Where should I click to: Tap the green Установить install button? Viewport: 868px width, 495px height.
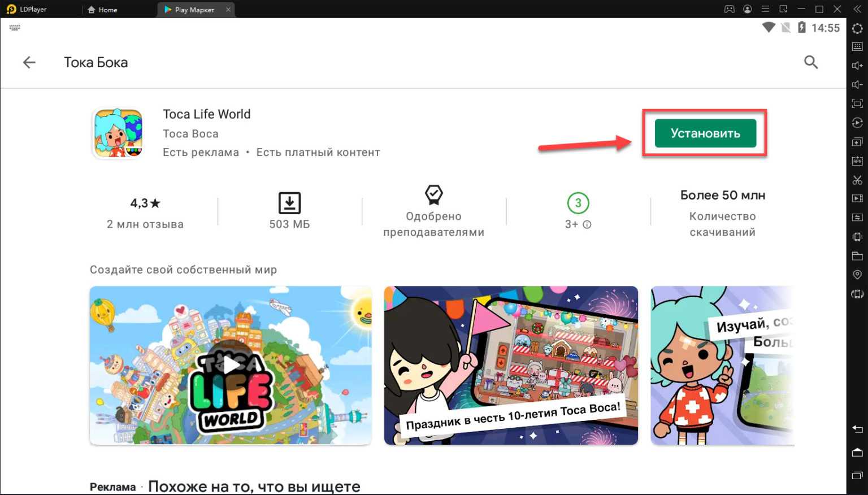pyautogui.click(x=705, y=133)
